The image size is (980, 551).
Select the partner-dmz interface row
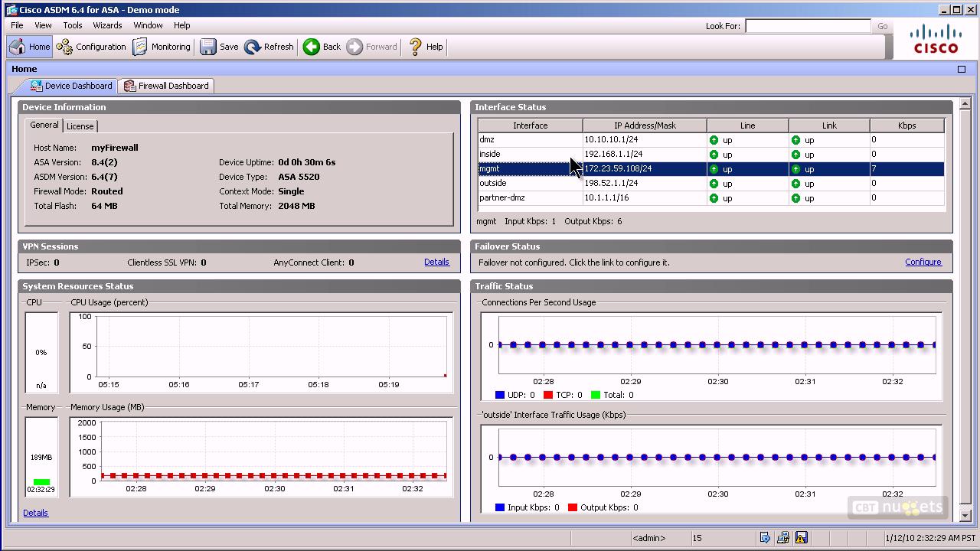pyautogui.click(x=710, y=198)
